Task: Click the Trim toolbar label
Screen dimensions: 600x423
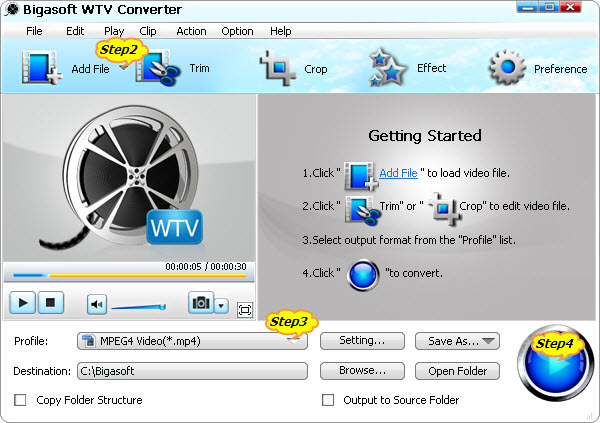Action: 199,68
